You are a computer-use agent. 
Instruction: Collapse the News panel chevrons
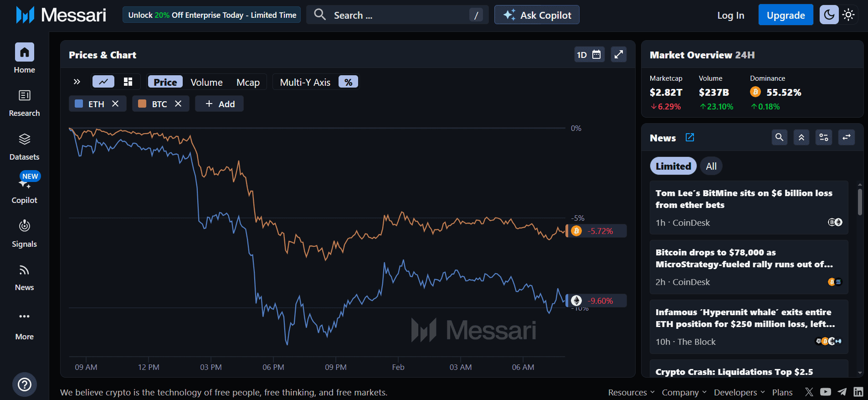click(x=801, y=137)
